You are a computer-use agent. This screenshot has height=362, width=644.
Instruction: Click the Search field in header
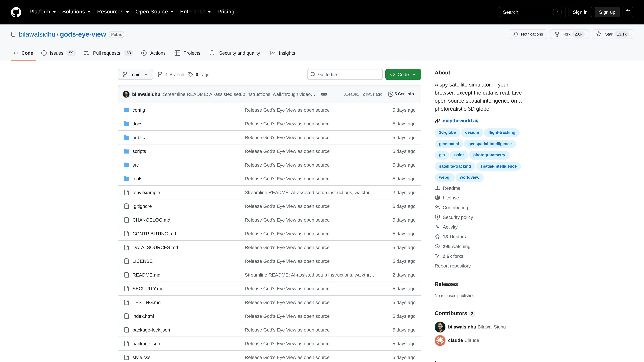tap(532, 12)
